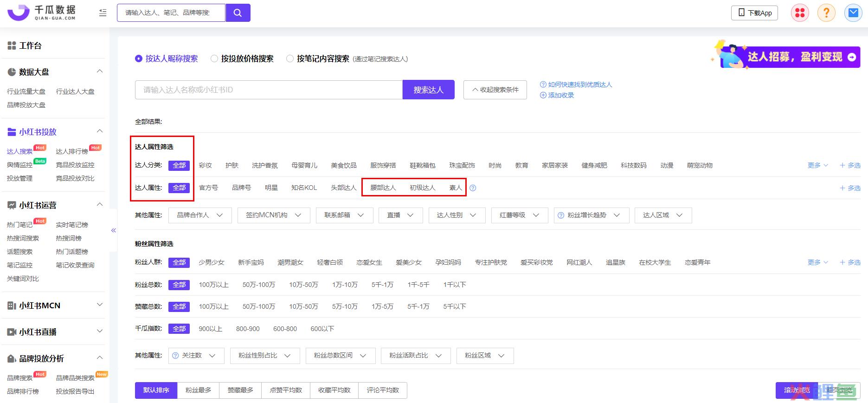Click the 小红书MCN building icon
Viewport: 868px width, 403px height.
[x=12, y=305]
